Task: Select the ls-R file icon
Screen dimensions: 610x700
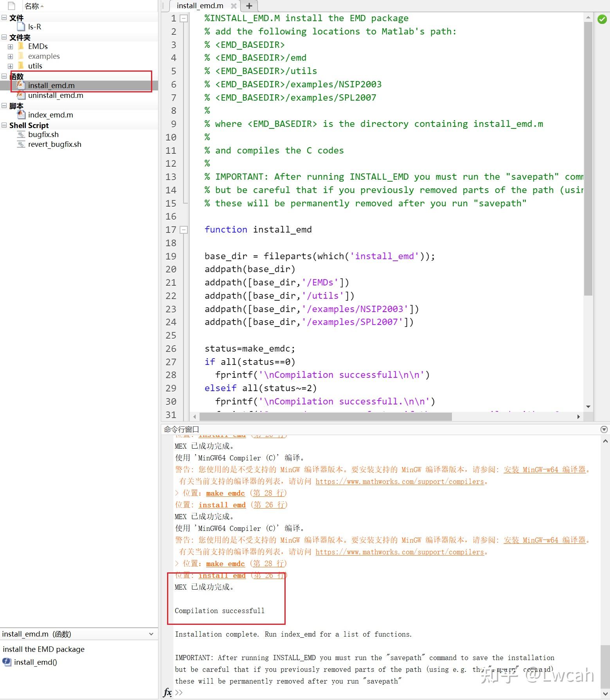Action: (21, 27)
